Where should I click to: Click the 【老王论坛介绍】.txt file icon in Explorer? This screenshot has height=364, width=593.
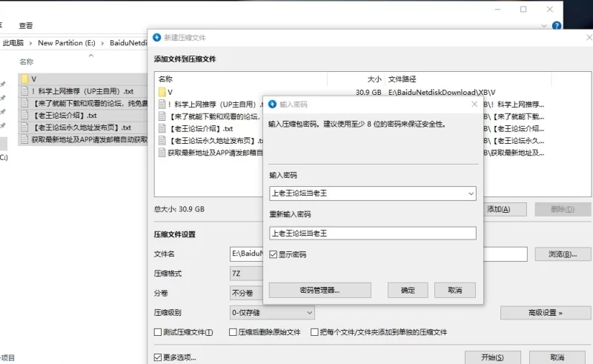24,116
